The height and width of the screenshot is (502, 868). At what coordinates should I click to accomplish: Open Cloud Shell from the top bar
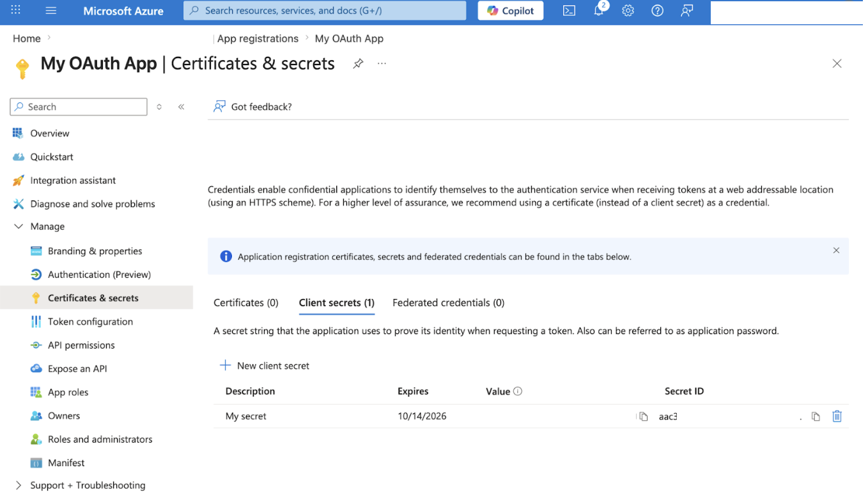569,10
